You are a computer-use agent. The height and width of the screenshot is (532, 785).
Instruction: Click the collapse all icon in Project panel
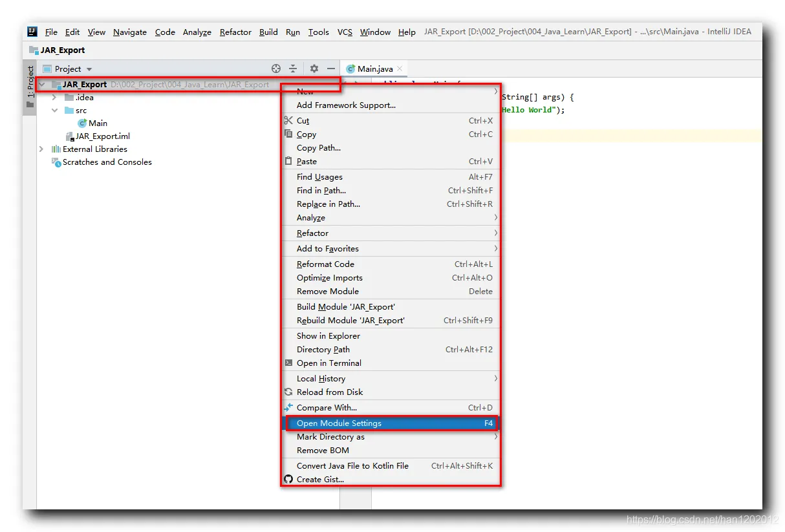[x=293, y=69]
